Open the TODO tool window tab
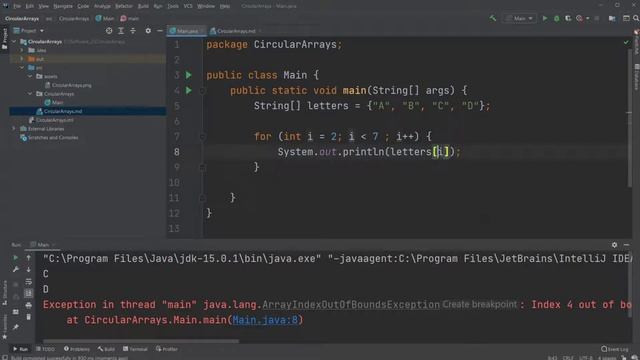This screenshot has width=640, height=360. (45, 349)
